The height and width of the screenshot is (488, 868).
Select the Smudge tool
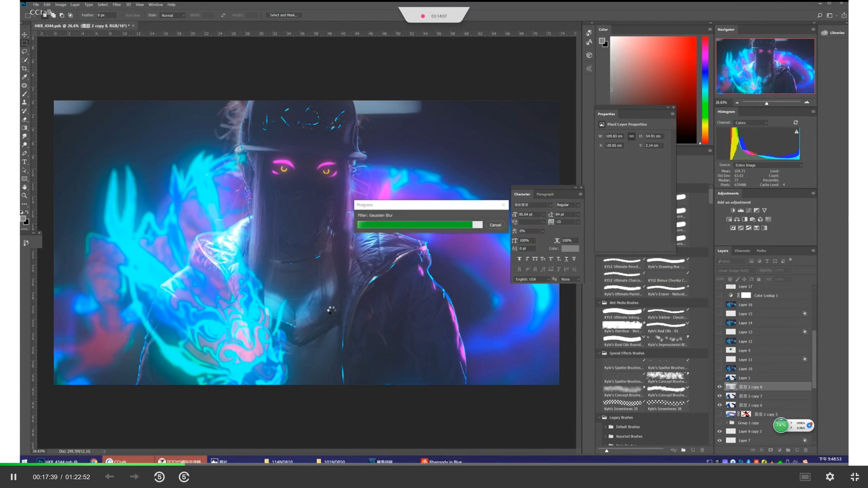(x=24, y=136)
